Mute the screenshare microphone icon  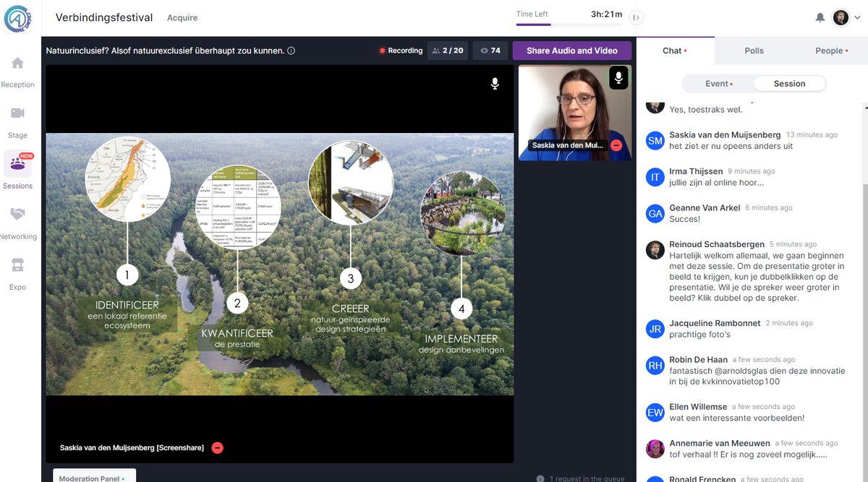point(495,84)
